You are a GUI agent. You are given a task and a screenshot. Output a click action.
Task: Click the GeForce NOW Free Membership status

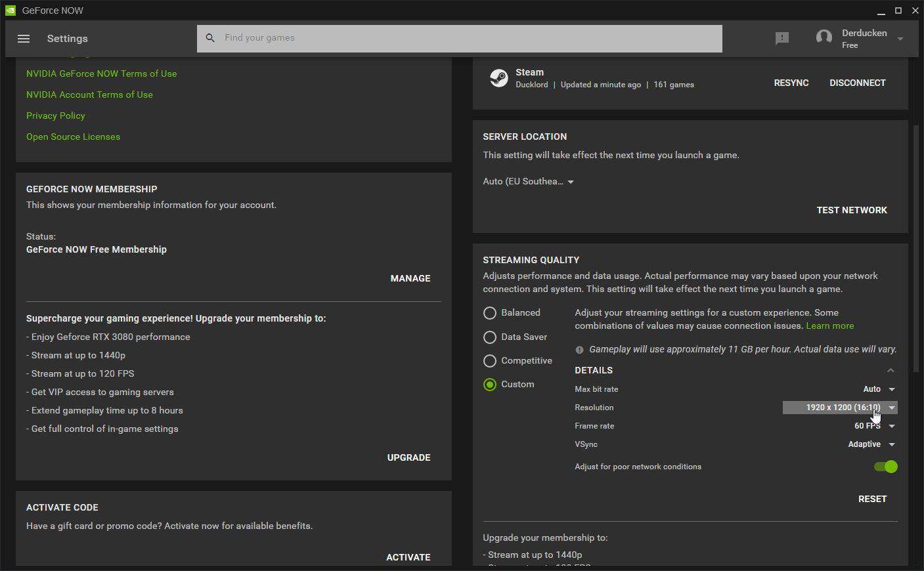click(x=97, y=249)
